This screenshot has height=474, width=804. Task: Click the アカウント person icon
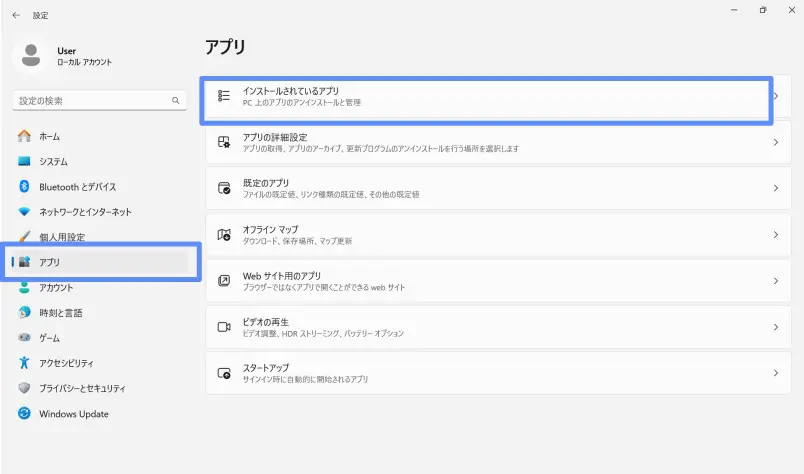point(24,287)
